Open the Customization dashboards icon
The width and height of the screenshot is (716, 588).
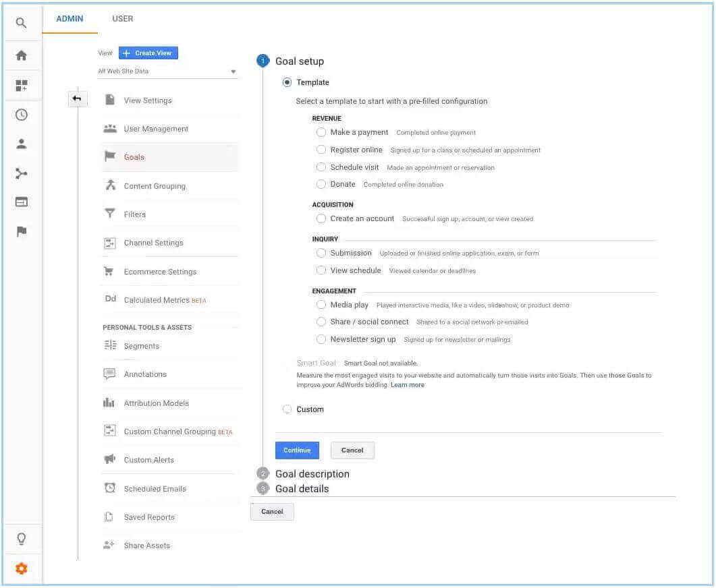pos(21,86)
